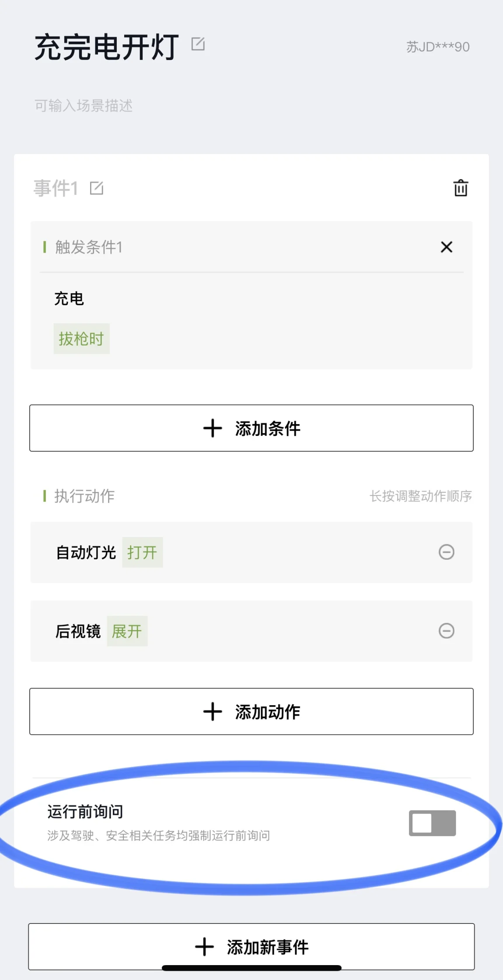Tap the 添加动作 button
Screen dimensions: 503x980
(251, 712)
